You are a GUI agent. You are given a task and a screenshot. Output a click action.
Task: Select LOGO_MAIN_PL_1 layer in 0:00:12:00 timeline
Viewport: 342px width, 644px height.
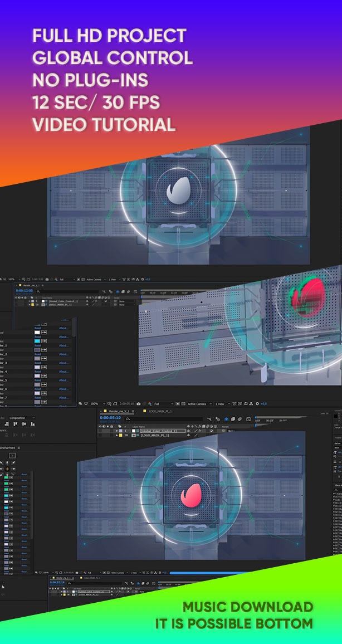tap(60, 305)
